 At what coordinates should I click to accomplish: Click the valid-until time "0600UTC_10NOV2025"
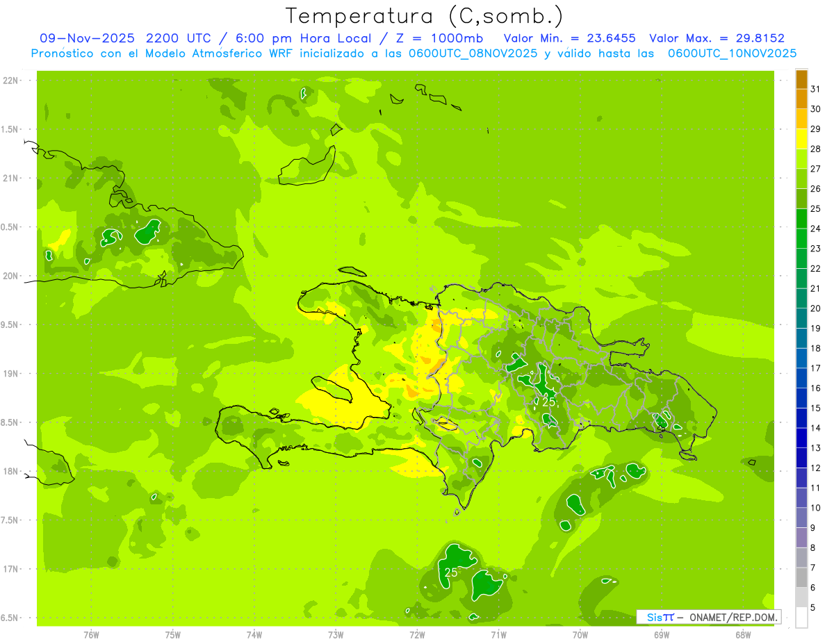(732, 53)
